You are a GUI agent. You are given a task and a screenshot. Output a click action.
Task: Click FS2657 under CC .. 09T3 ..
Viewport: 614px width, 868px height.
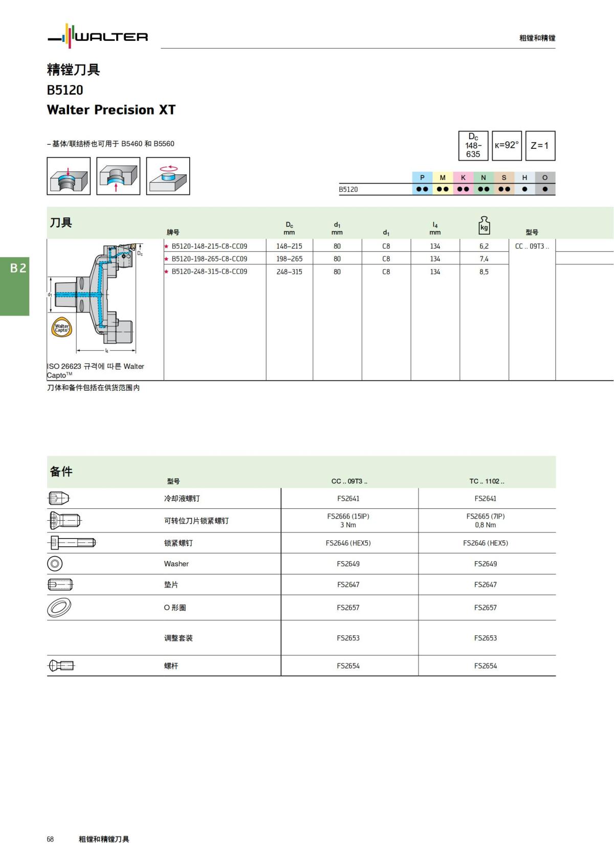(x=348, y=607)
